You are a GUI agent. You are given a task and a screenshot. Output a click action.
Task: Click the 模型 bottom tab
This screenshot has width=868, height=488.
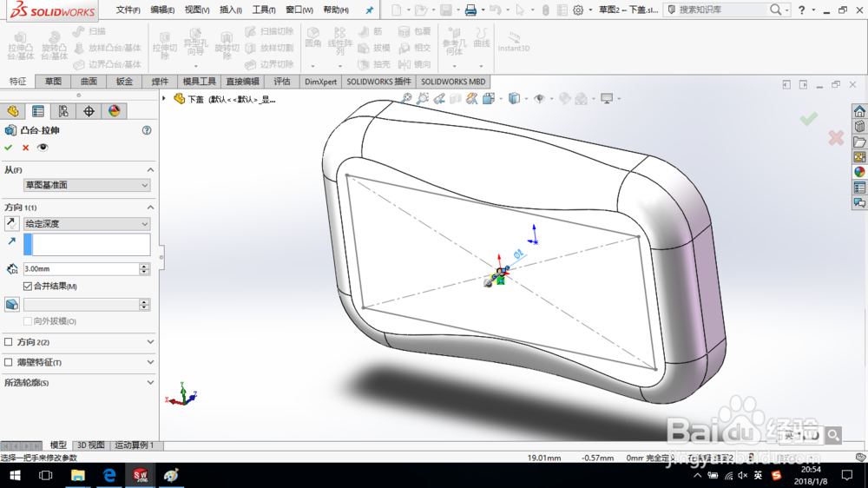(58, 445)
